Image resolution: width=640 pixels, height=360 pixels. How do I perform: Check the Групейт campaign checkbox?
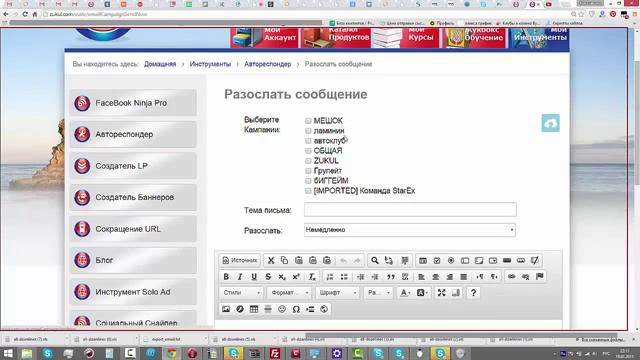(x=308, y=171)
